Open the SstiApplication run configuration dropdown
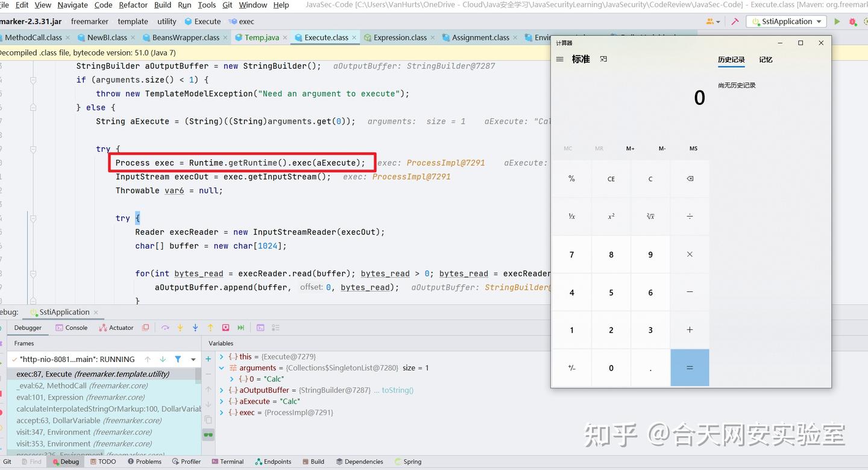868x470 pixels. [x=785, y=21]
